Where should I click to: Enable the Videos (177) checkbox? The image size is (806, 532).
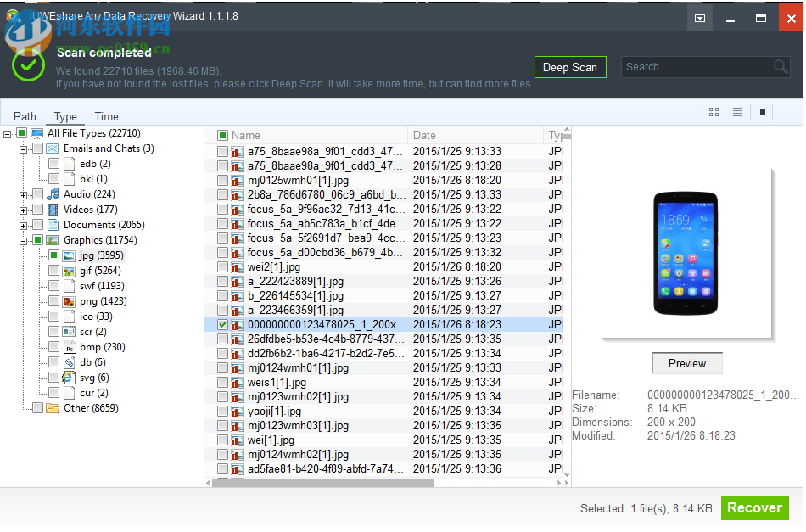(37, 210)
